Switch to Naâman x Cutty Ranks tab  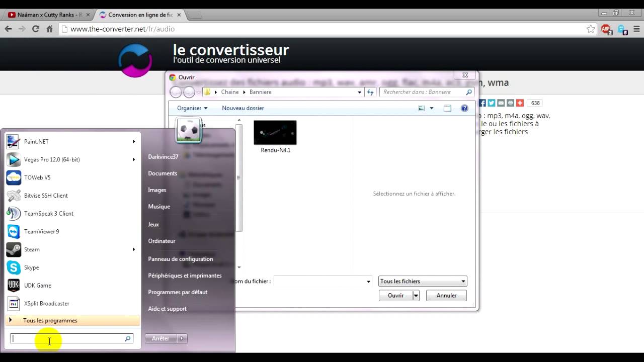pos(49,15)
